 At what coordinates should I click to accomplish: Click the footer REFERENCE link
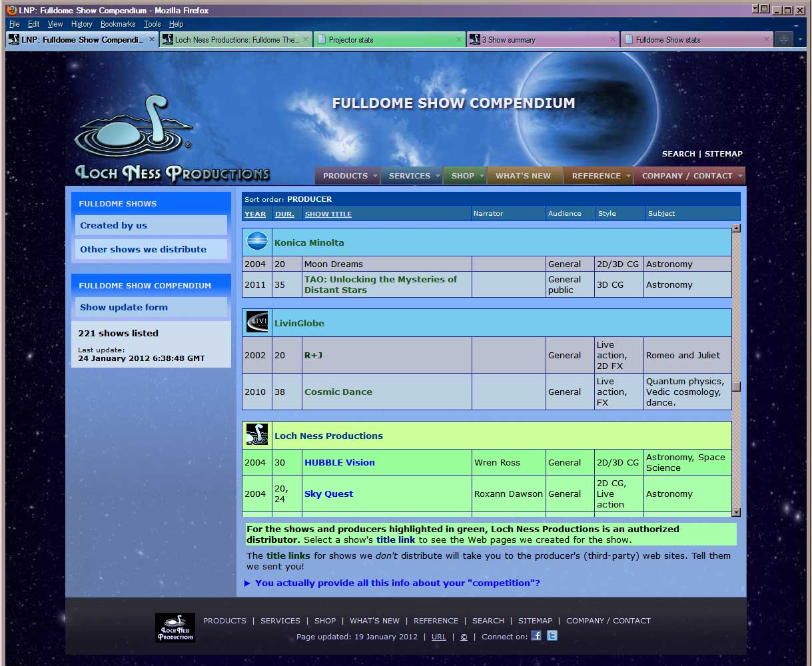tap(436, 621)
